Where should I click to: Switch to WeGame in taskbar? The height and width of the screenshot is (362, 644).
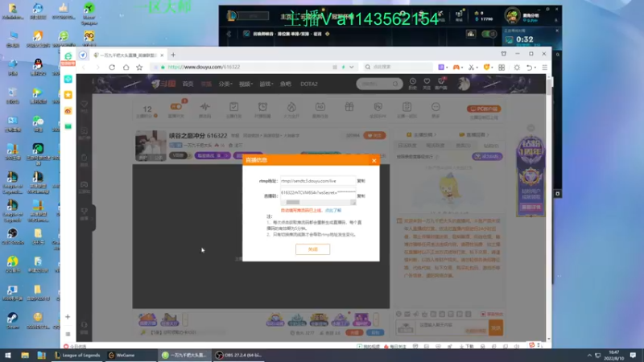[x=131, y=355]
